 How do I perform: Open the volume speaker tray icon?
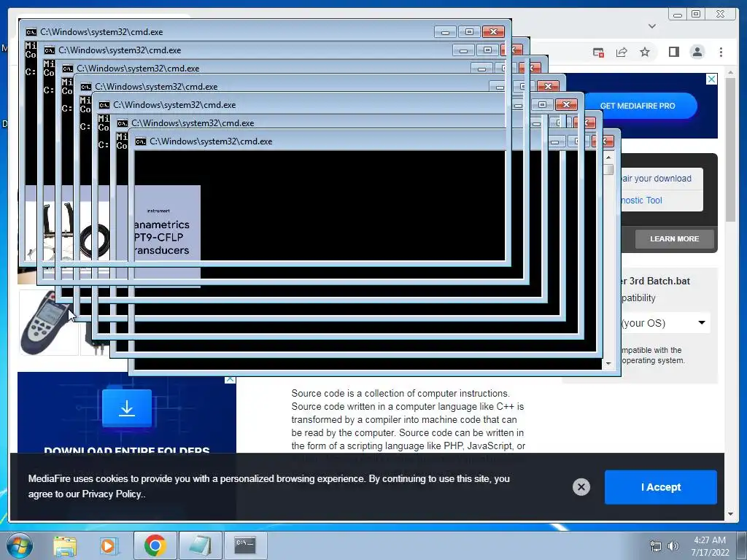point(673,546)
